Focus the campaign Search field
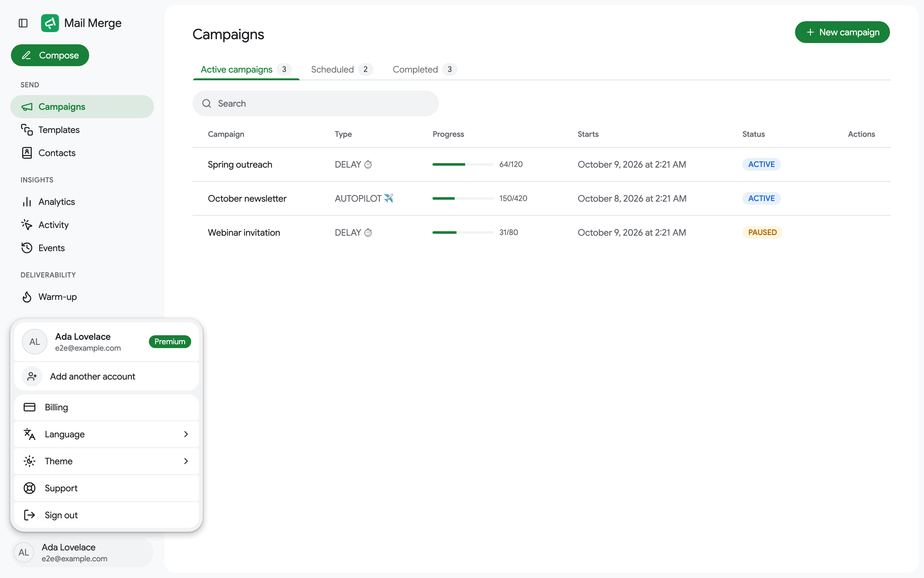Viewport: 924px width, 578px height. pyautogui.click(x=315, y=104)
